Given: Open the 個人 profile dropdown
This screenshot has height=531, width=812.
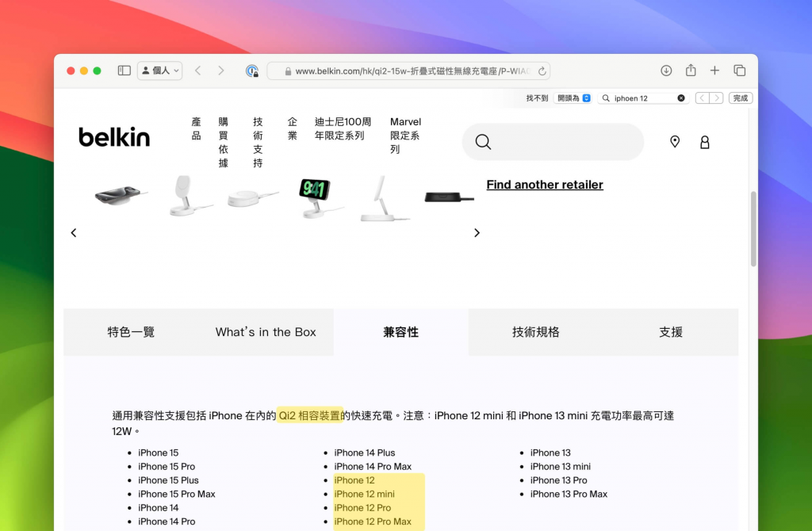Looking at the screenshot, I should (159, 71).
